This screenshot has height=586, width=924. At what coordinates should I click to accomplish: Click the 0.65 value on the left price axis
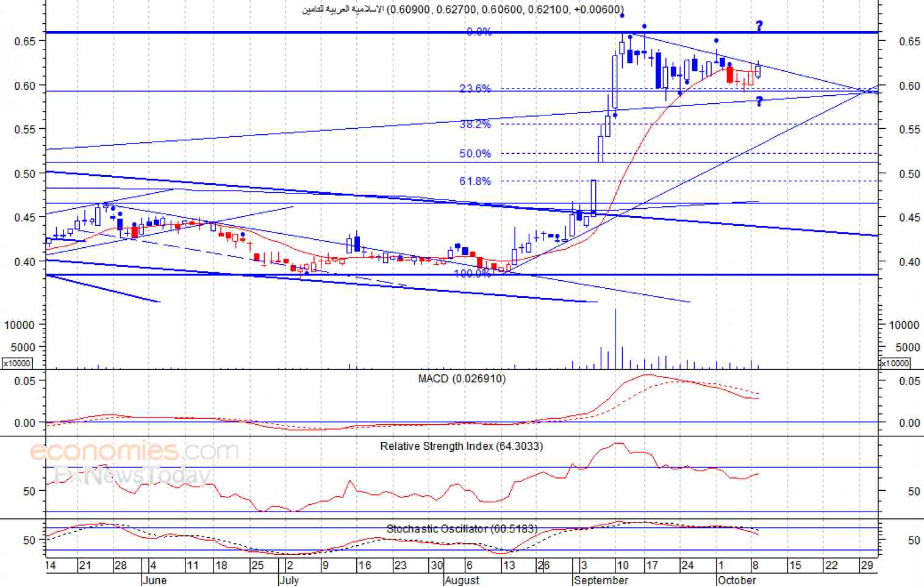pos(25,41)
